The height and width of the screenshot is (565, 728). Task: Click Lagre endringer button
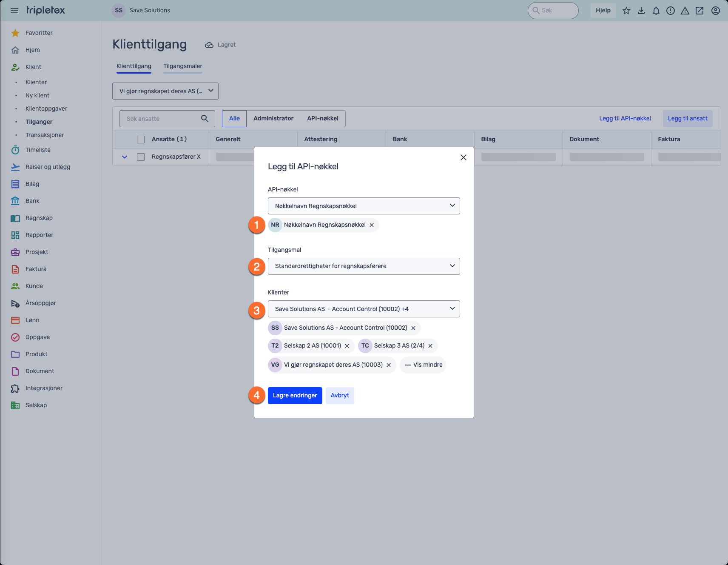click(x=295, y=396)
